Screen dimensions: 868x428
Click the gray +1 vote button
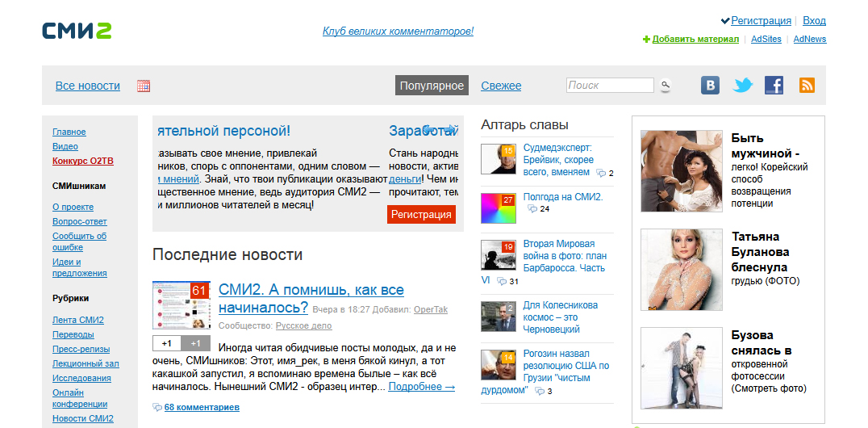(x=195, y=343)
